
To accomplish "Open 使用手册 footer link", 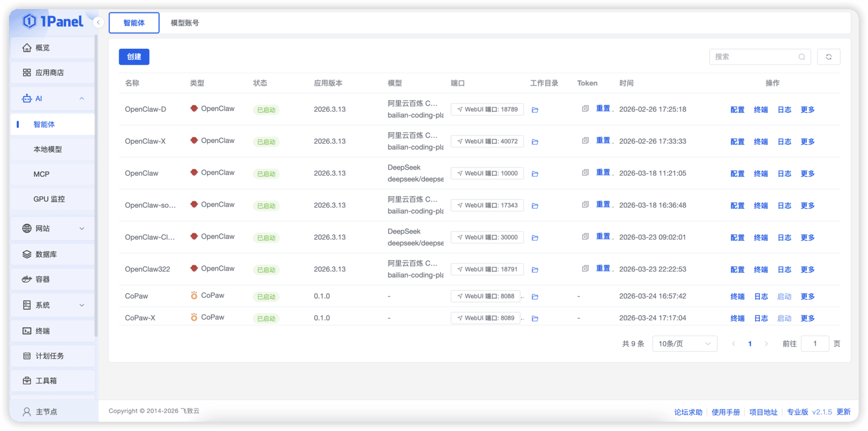I will tap(726, 412).
